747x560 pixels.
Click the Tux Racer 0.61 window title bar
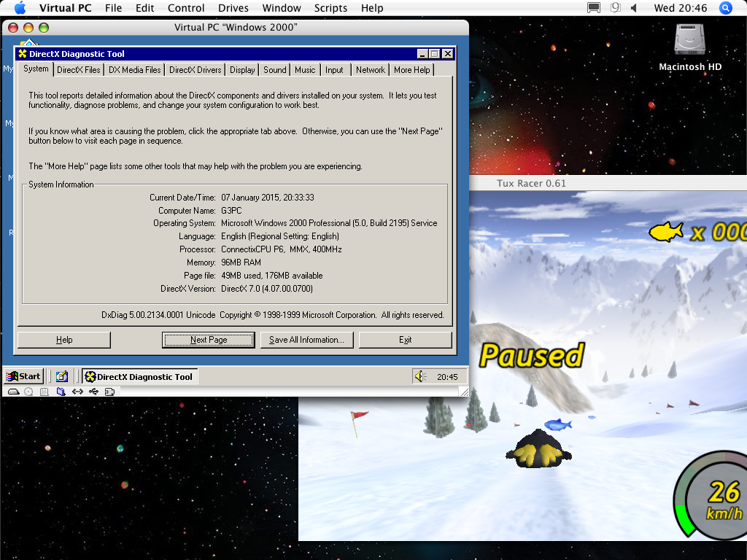[608, 183]
